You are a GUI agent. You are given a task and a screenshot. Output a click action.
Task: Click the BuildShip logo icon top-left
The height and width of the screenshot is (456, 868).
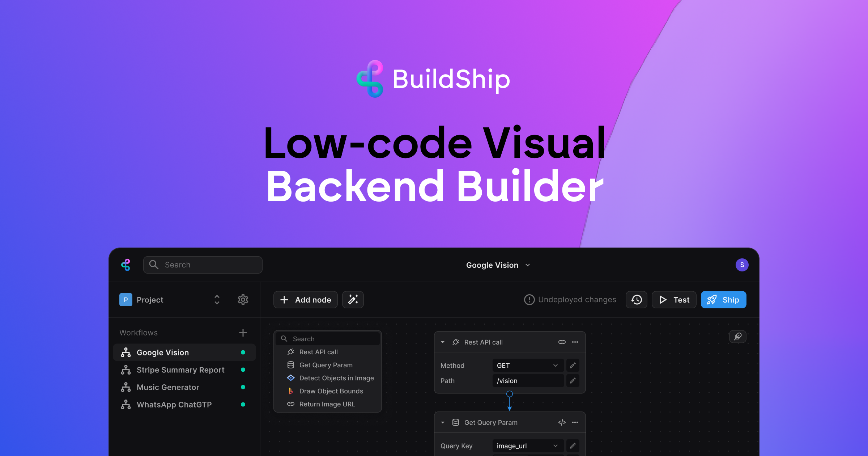coord(126,264)
